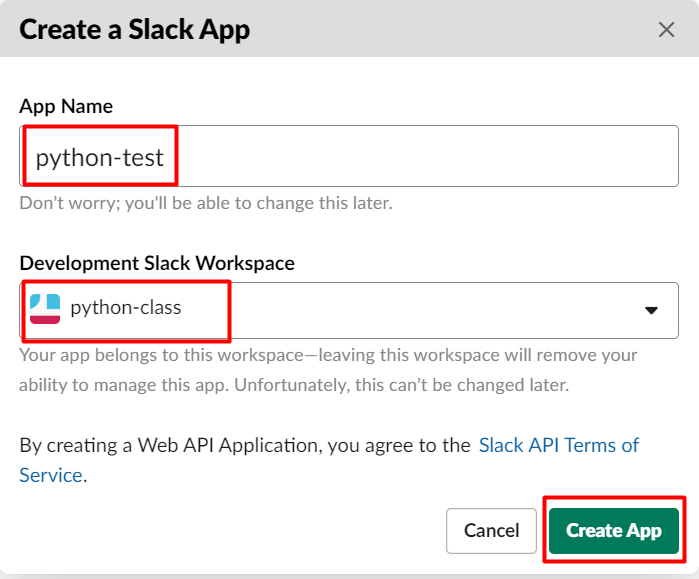Click the 'App Name' label
The height and width of the screenshot is (579, 699).
coord(66,107)
